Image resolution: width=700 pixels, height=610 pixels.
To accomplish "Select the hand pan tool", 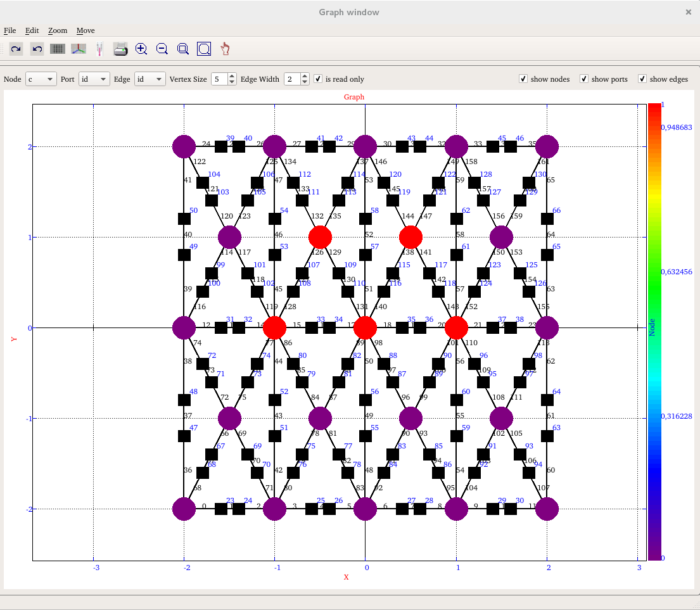I will coord(225,49).
